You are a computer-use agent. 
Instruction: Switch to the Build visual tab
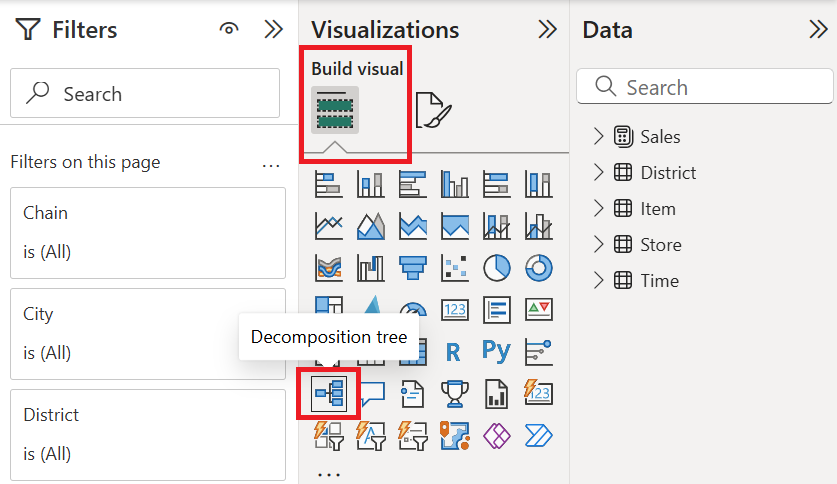click(335, 110)
